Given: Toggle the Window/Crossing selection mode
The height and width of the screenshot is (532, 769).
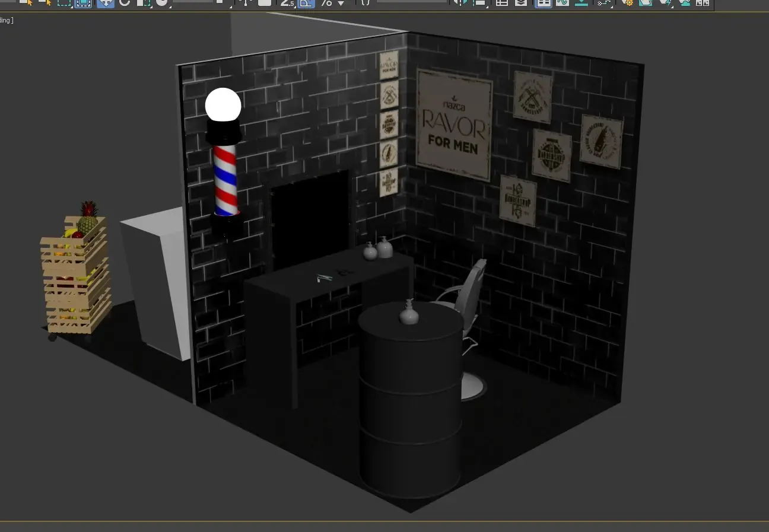Looking at the screenshot, I should (x=84, y=3).
